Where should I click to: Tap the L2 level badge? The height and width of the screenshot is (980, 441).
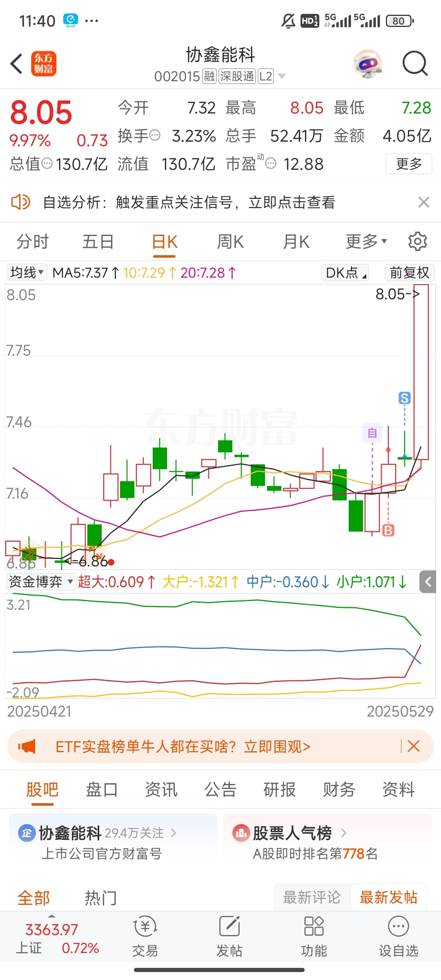click(265, 76)
